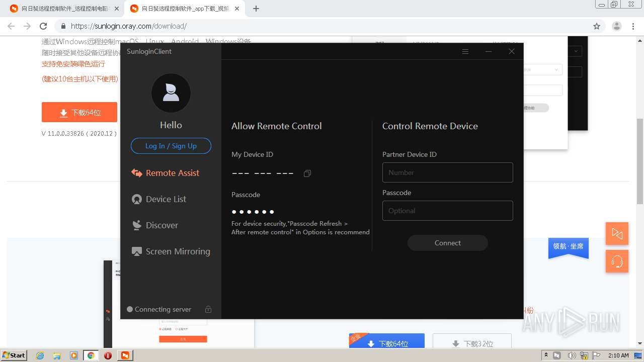
Task: Open Device List in sidebar
Action: tap(159, 199)
